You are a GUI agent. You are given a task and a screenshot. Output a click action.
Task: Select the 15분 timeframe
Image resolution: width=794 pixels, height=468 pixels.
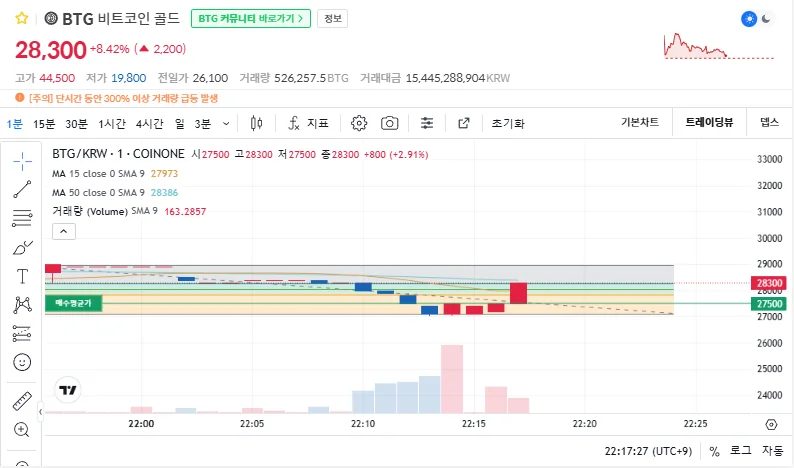point(44,123)
